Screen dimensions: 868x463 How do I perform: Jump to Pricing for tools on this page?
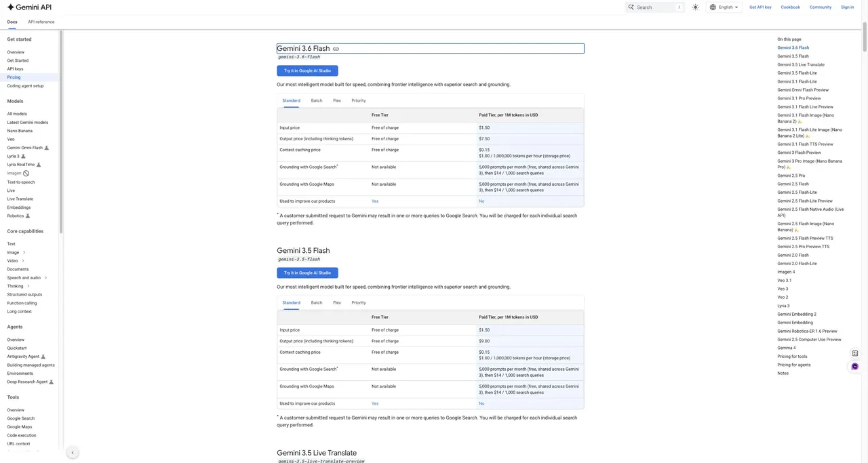pyautogui.click(x=792, y=357)
